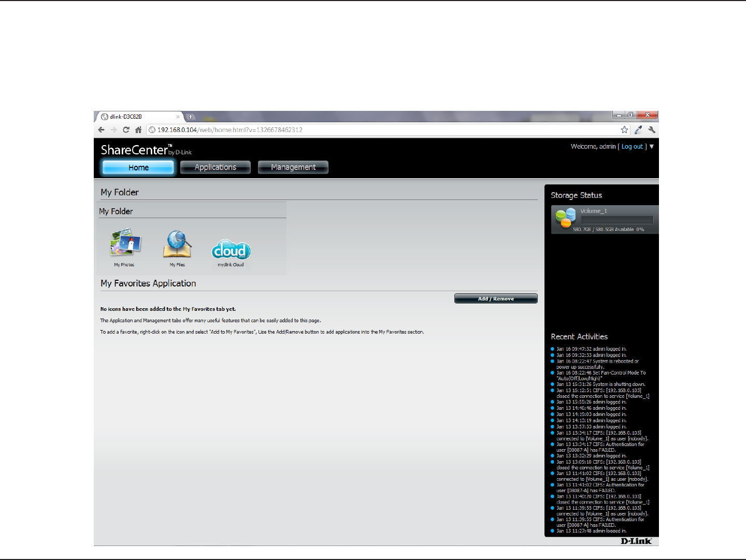Open the My Files icon
This screenshot has height=560, width=746.
tap(177, 243)
